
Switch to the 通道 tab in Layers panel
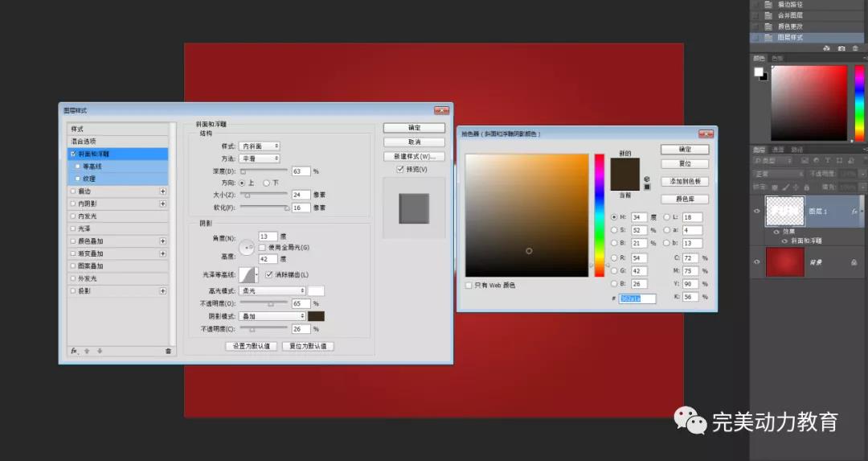tap(777, 150)
